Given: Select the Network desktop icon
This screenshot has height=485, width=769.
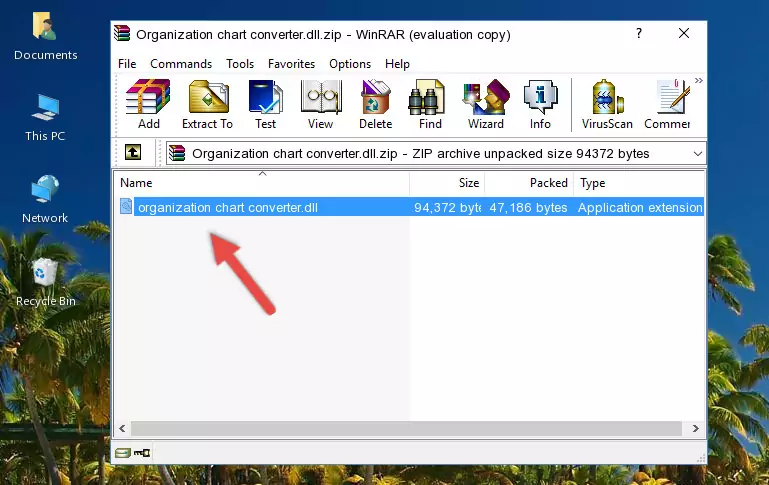Looking at the screenshot, I should coord(45,199).
